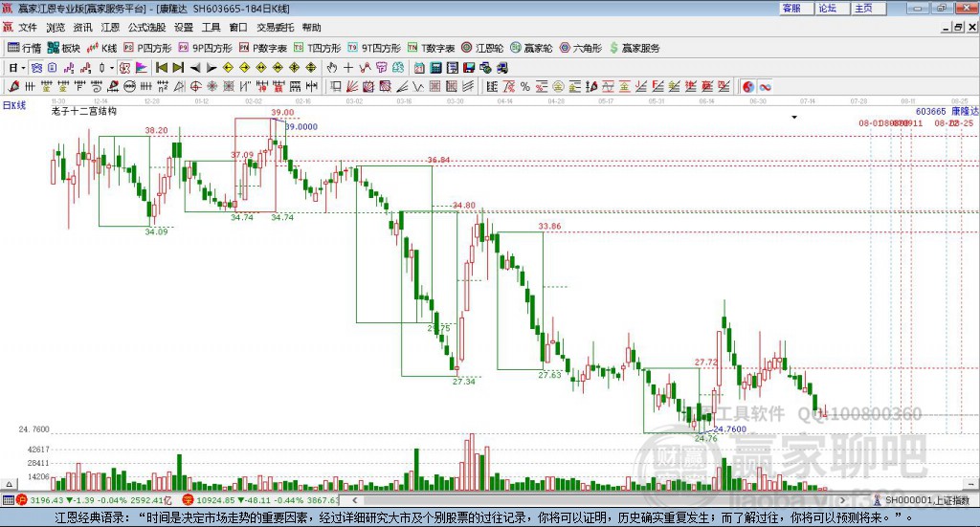This screenshot has height=527, width=980.
Task: Select the Gann fan lines tool
Action: point(352,86)
